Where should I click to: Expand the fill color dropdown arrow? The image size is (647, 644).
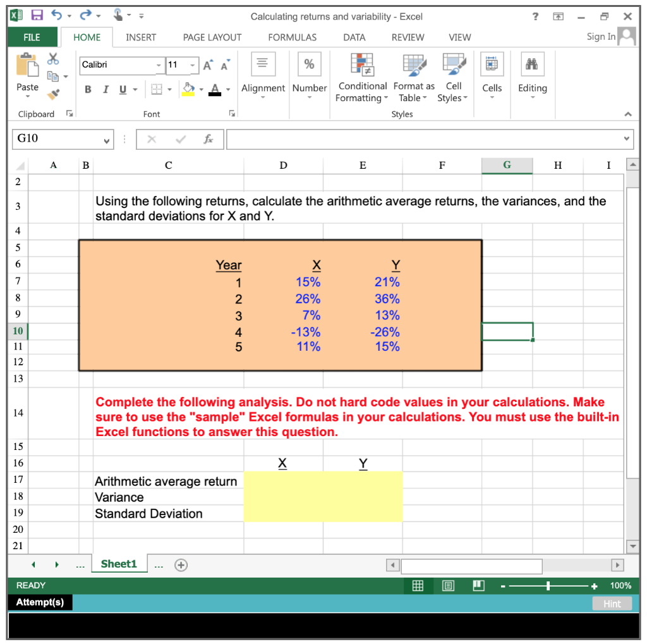click(x=202, y=90)
